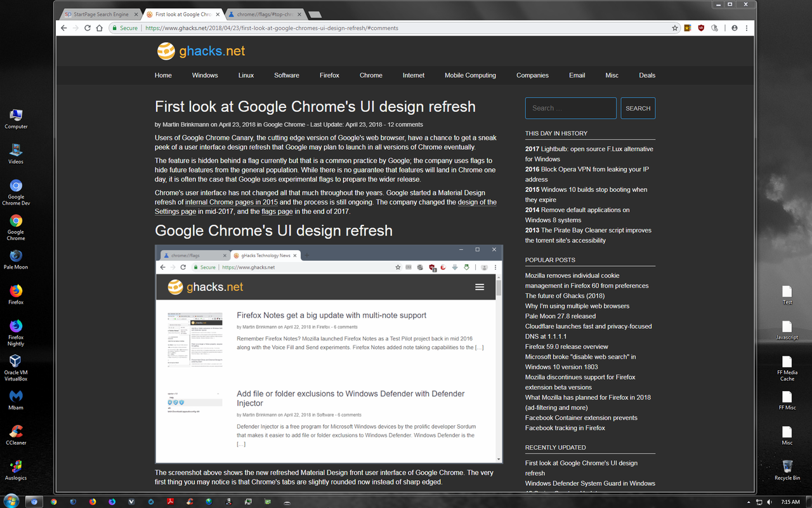Select the Javascript file on the desktop
Viewport: 812px width, 508px height.
(787, 330)
